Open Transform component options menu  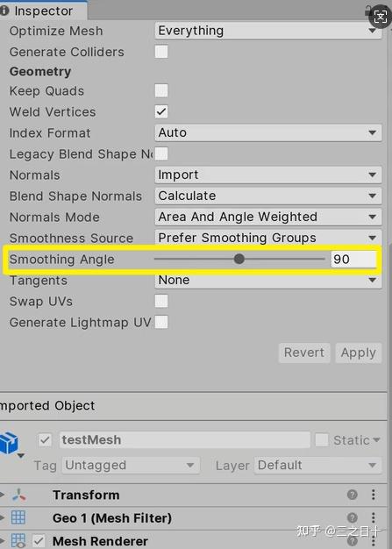click(x=374, y=495)
